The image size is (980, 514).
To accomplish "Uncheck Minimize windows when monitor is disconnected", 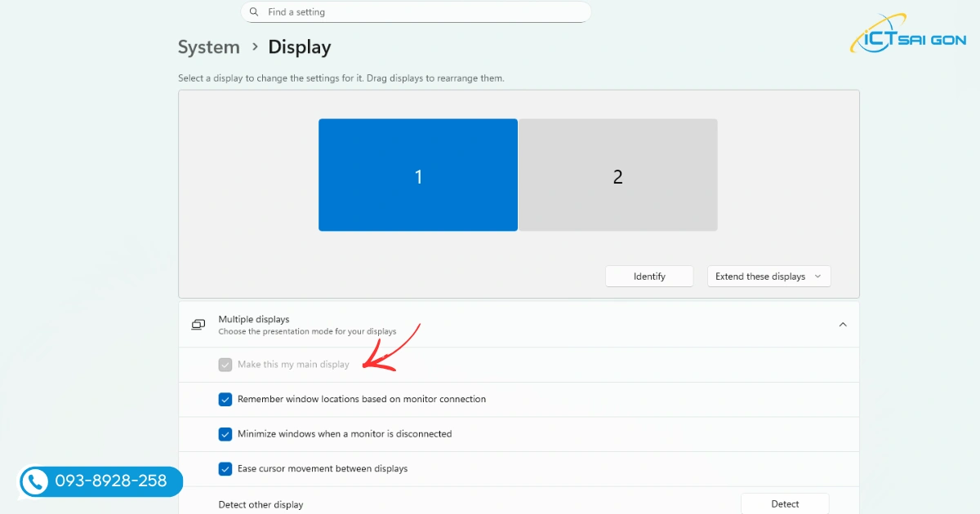I will [x=225, y=434].
